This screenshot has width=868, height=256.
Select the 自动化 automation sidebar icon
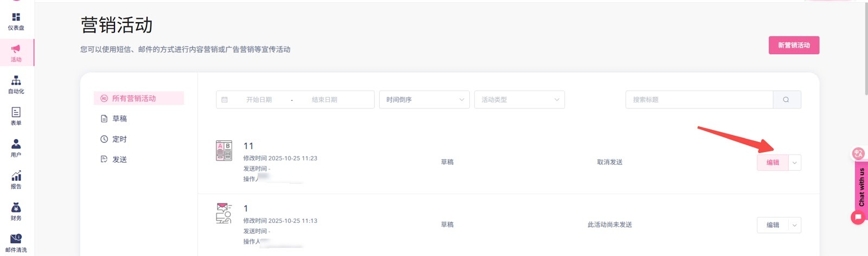[x=16, y=84]
